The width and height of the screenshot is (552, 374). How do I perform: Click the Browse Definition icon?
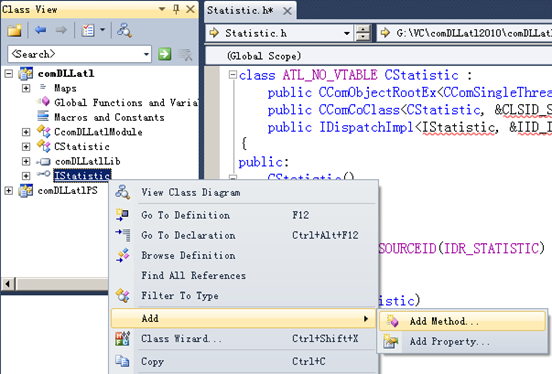point(123,255)
